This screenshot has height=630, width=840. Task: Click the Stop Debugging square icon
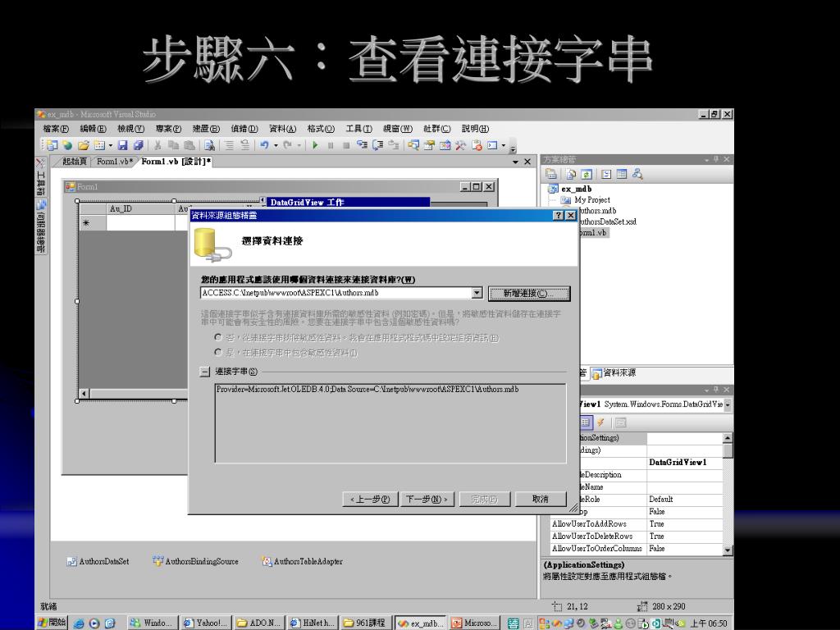pyautogui.click(x=346, y=145)
